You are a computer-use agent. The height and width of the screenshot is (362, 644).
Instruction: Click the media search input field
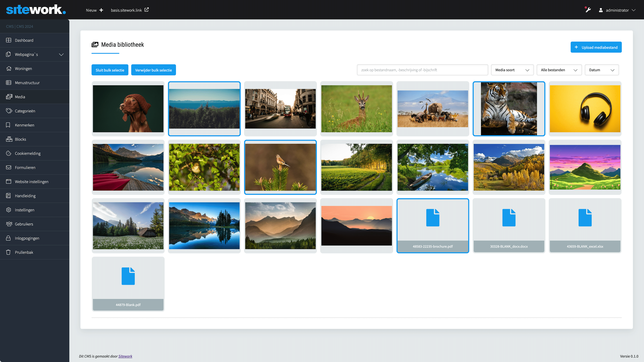[422, 70]
